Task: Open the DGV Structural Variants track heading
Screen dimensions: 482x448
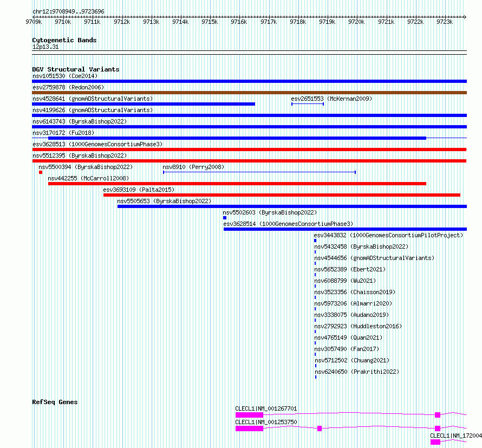Action: (x=76, y=69)
